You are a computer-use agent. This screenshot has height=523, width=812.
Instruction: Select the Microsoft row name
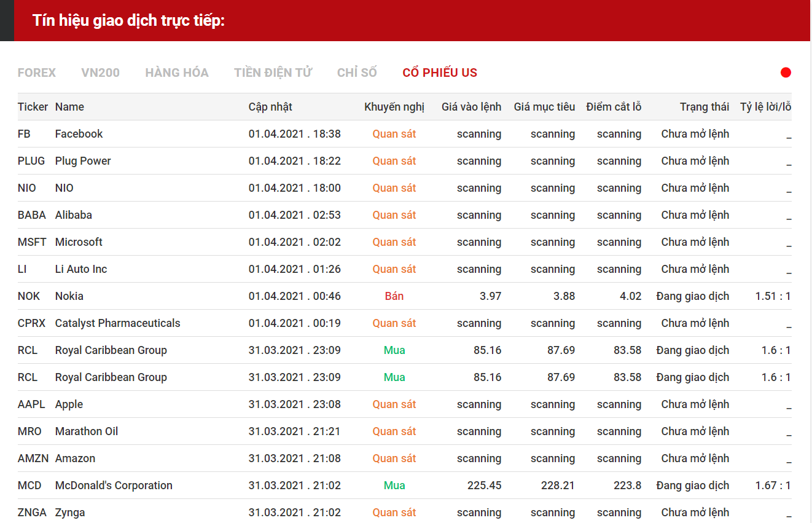pyautogui.click(x=79, y=242)
